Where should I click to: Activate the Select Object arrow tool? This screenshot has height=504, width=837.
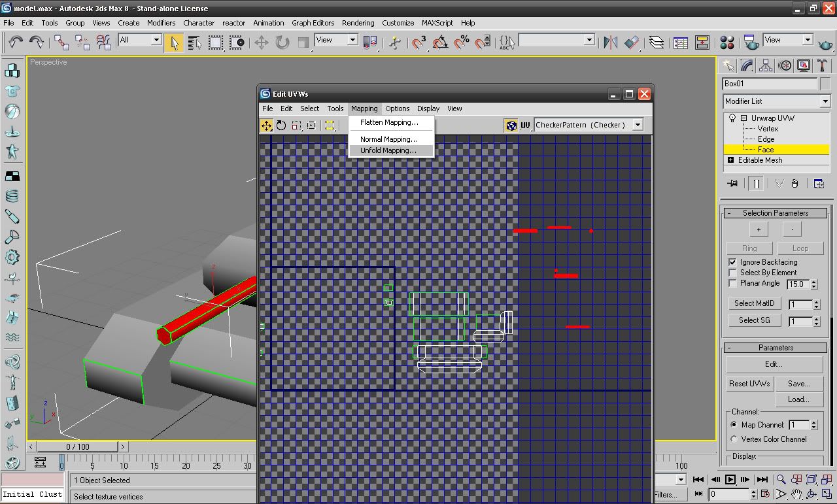[174, 42]
